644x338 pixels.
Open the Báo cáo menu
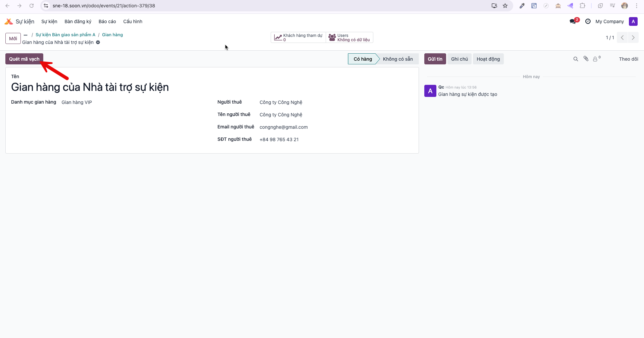point(107,21)
